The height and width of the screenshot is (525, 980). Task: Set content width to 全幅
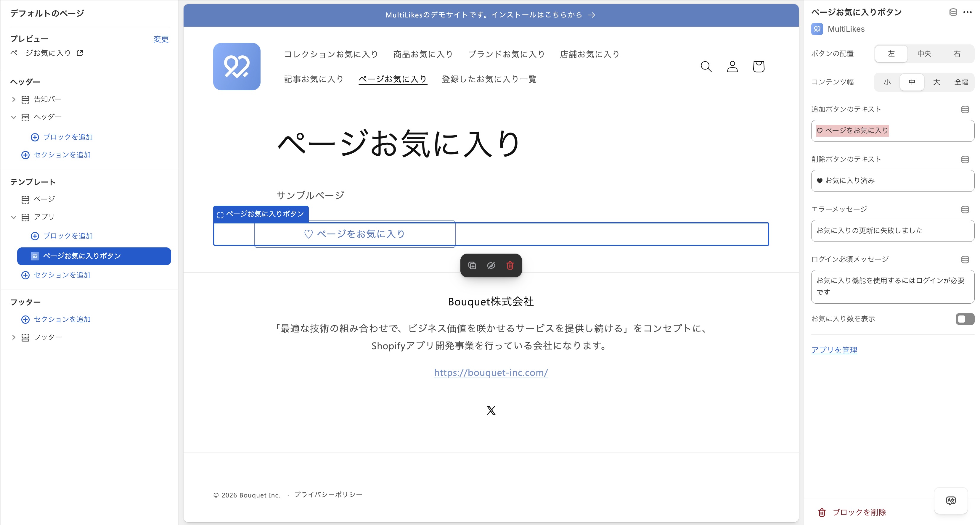coord(961,82)
